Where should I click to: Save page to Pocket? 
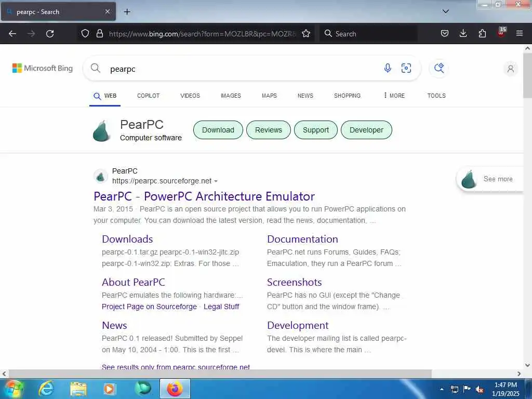pyautogui.click(x=445, y=33)
